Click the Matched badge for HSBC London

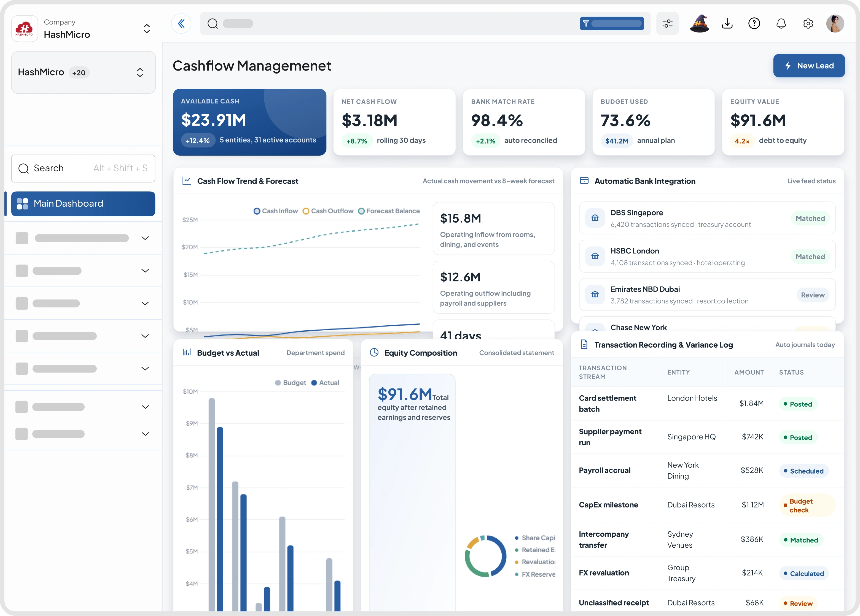[x=810, y=257]
